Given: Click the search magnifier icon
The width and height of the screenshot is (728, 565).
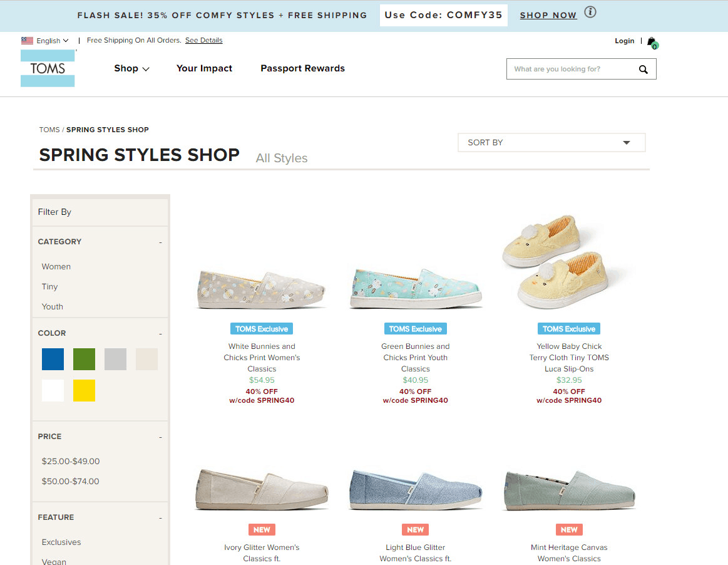Looking at the screenshot, I should tap(643, 70).
